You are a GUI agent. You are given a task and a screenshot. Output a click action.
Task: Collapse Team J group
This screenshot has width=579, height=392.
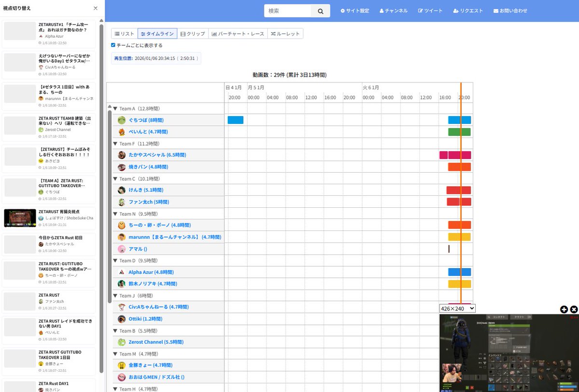(x=115, y=296)
